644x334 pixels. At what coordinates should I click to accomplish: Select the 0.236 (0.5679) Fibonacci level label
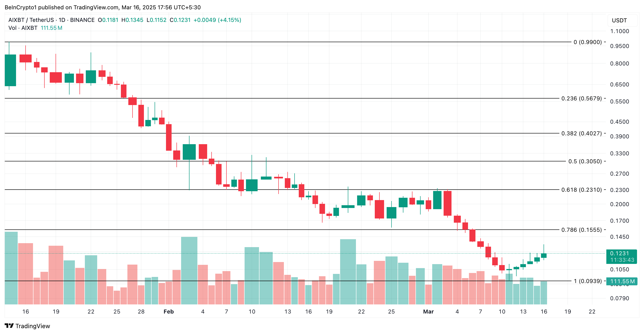point(581,98)
